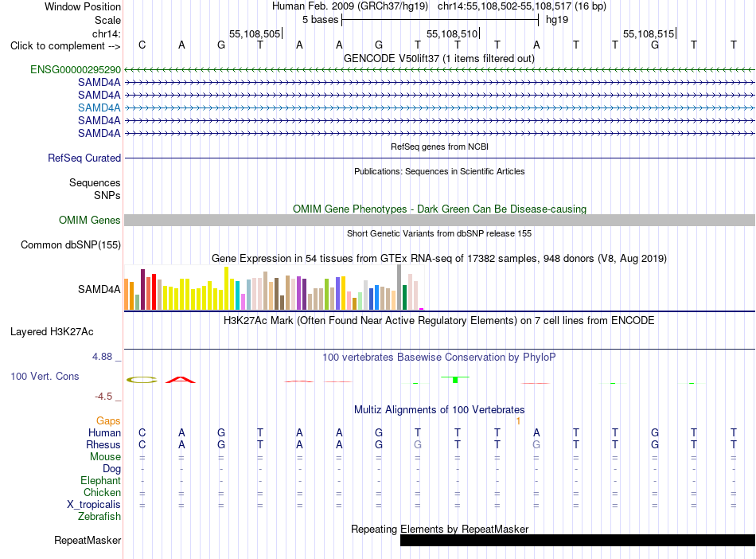This screenshot has height=559, width=756.
Task: Select the Rhesus alignment row label
Action: pyautogui.click(x=103, y=444)
